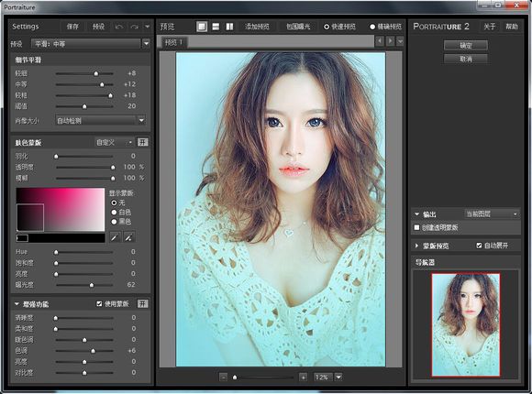This screenshot has width=532, height=394.
Task: Select the add-color eyedropper with plus
Action: [x=129, y=237]
